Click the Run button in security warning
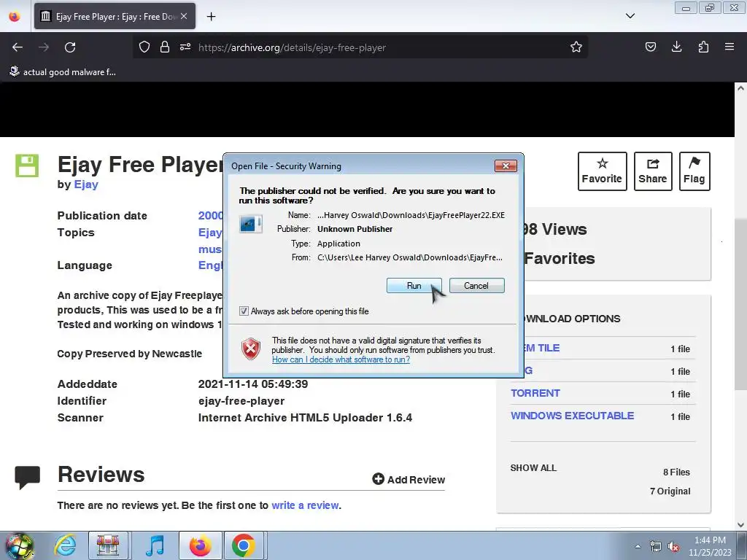The width and height of the screenshot is (747, 560). (x=414, y=286)
